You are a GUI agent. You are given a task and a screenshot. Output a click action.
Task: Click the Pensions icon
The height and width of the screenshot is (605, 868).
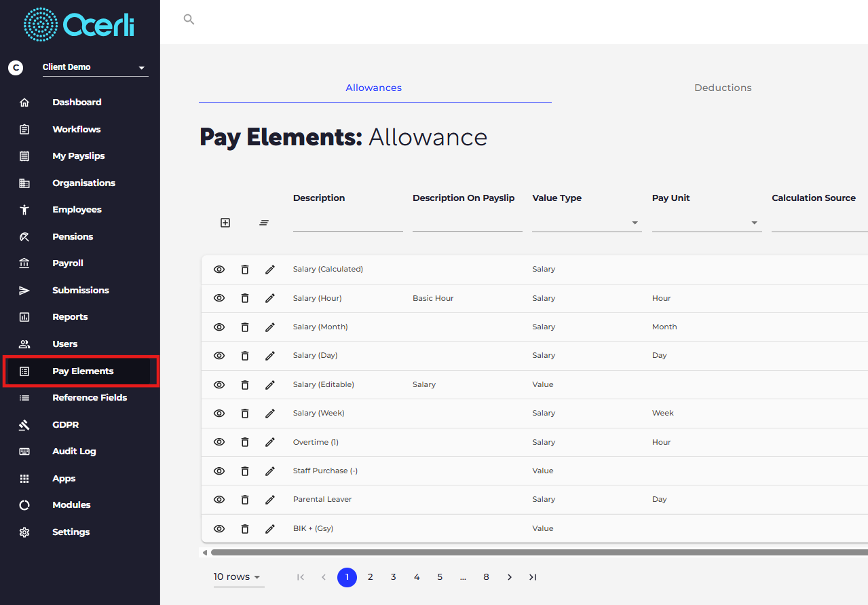[24, 236]
